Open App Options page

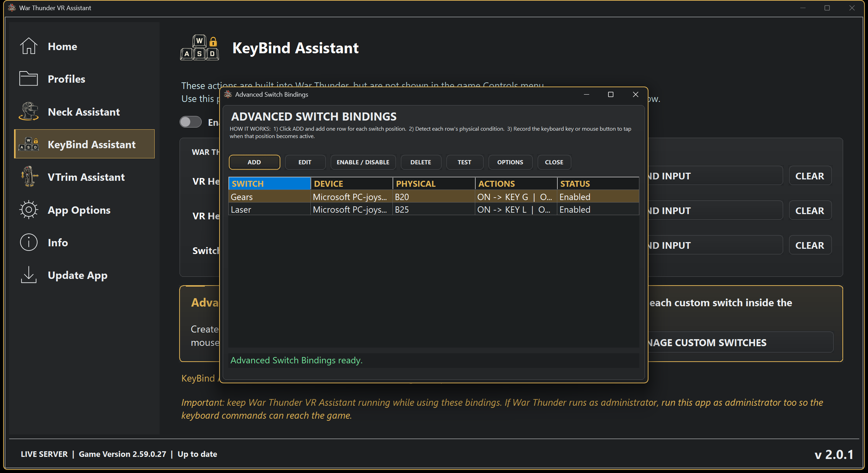point(84,210)
